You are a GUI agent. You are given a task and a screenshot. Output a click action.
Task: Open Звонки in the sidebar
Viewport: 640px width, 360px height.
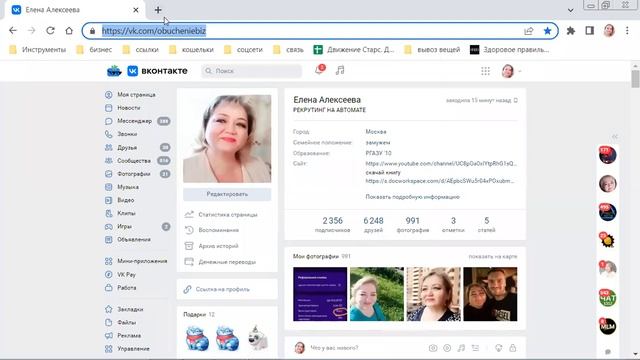pyautogui.click(x=127, y=134)
